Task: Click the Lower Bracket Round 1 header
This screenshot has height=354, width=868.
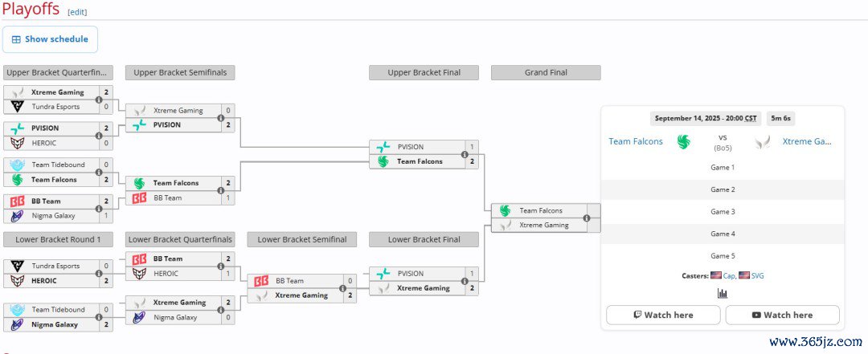Action: tap(58, 239)
